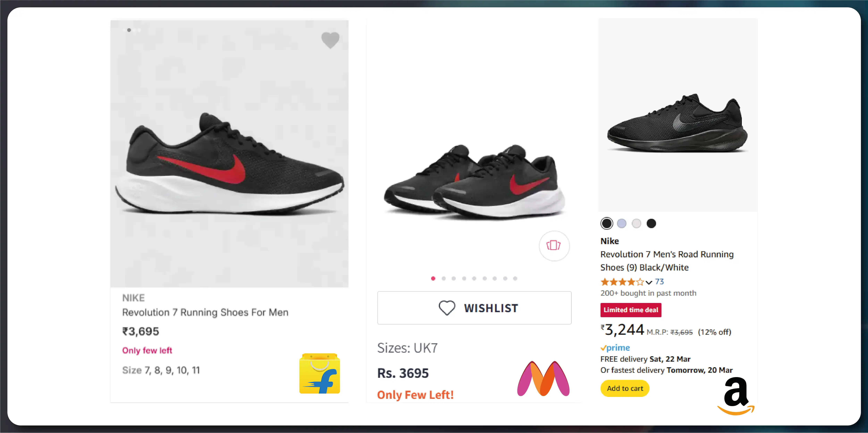Click the Myntra M logo

(543, 378)
